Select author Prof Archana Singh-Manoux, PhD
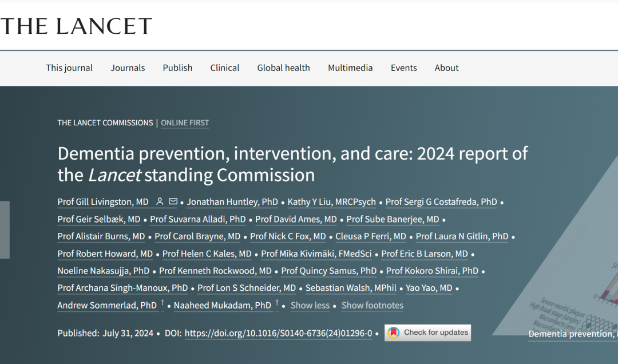This screenshot has height=364, width=618. (x=122, y=288)
